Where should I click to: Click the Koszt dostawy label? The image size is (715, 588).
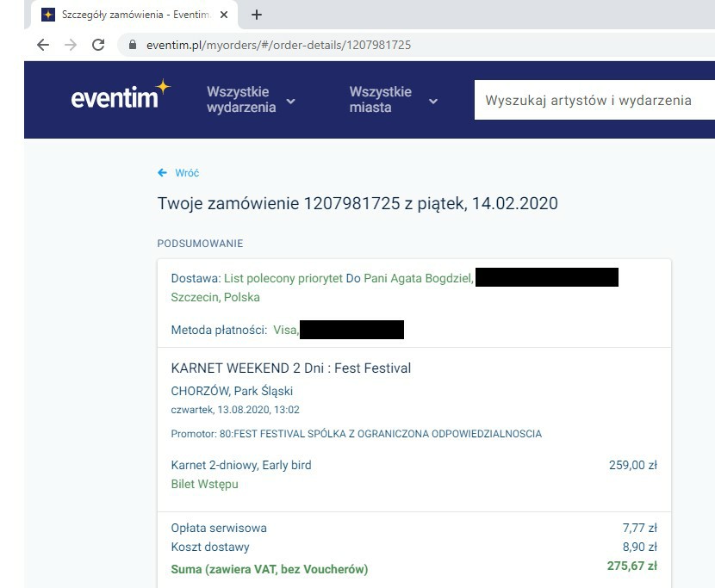coord(210,547)
